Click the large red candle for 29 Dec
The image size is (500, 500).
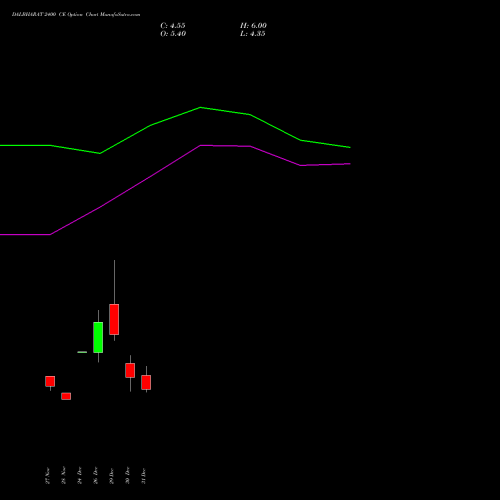pyautogui.click(x=114, y=319)
